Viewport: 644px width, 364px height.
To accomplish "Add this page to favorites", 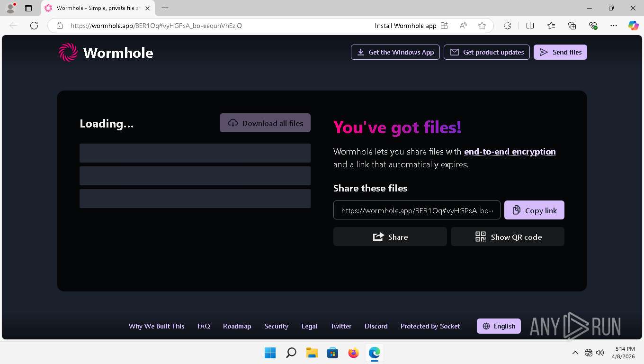I will tap(482, 26).
